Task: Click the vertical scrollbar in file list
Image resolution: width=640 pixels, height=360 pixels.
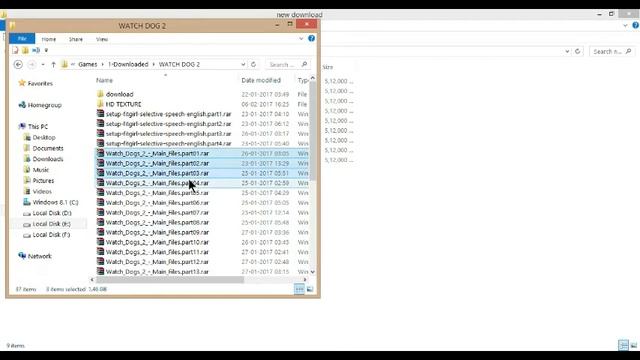Action: pyautogui.click(x=313, y=131)
